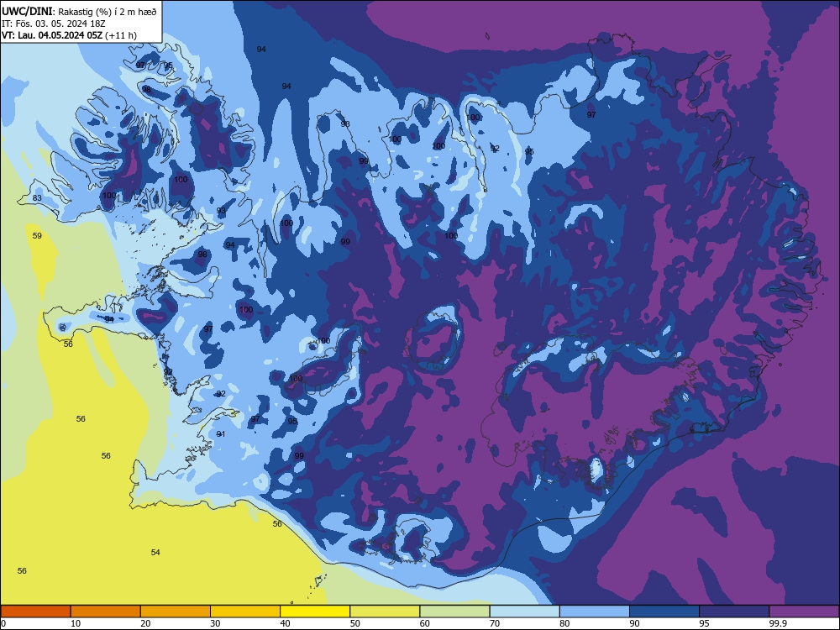Click the legend tick label 50
The image size is (840, 630).
coord(355,623)
